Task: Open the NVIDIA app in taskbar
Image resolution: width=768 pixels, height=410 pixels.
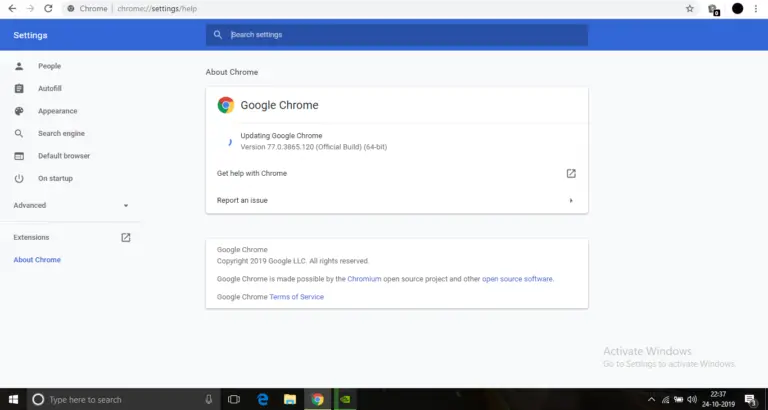Action: 345,400
